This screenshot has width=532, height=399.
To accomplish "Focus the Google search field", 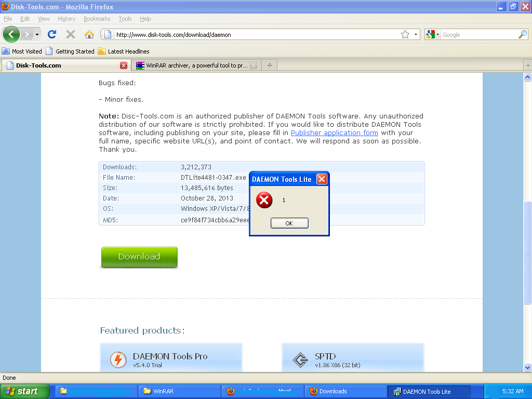I will tap(479, 35).
